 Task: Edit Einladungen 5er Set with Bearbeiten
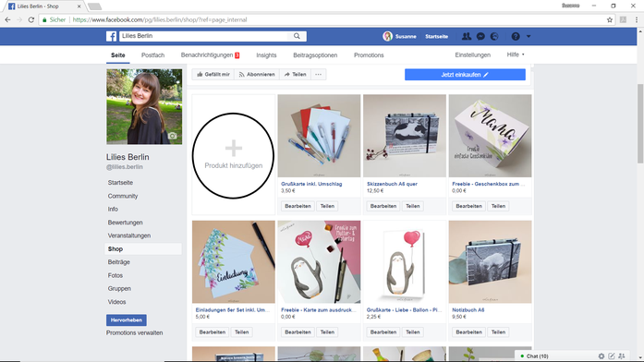[x=213, y=332]
